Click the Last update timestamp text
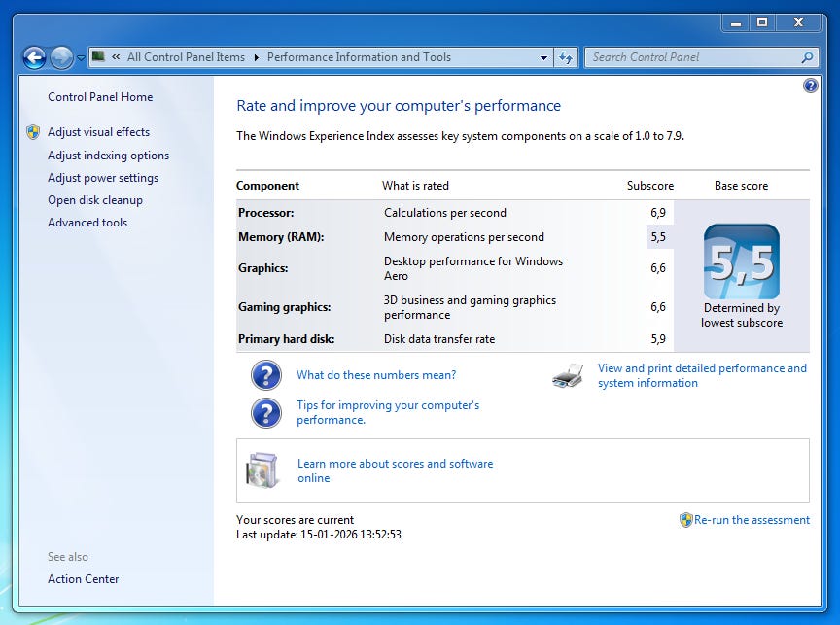This screenshot has width=840, height=625. 319,535
